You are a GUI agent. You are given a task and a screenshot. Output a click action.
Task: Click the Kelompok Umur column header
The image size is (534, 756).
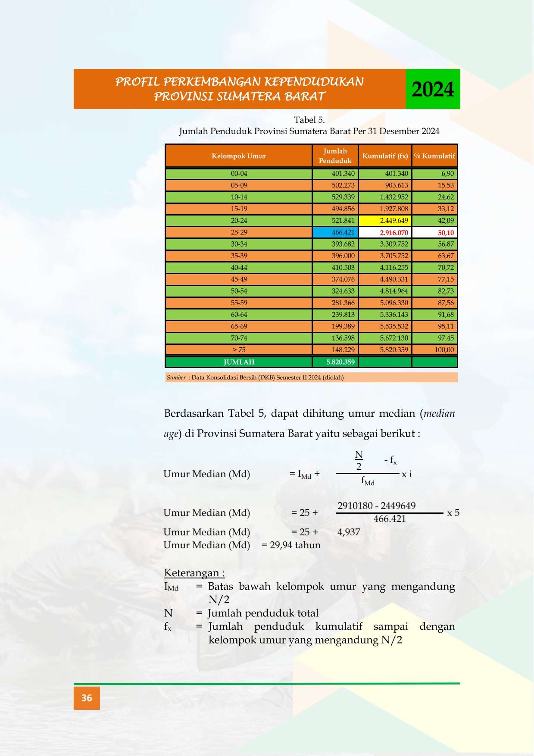pyautogui.click(x=239, y=156)
